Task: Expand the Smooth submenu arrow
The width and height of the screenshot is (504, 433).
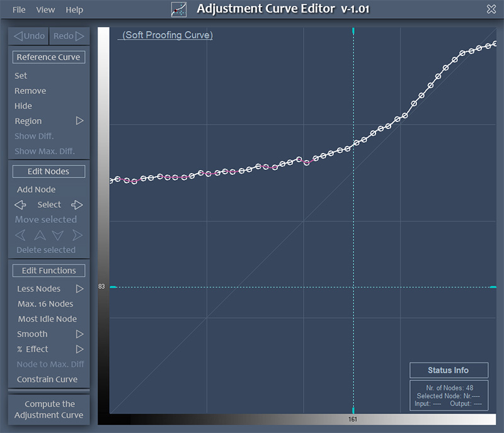Action: 80,334
